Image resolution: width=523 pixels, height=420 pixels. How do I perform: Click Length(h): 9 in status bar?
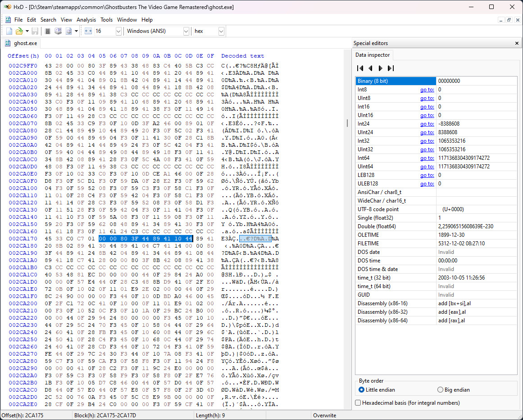pos(209,415)
